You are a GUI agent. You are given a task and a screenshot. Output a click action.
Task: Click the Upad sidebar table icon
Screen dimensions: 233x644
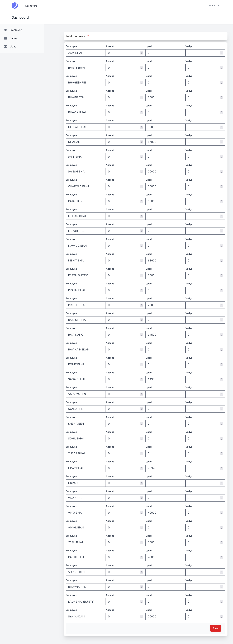click(x=6, y=47)
